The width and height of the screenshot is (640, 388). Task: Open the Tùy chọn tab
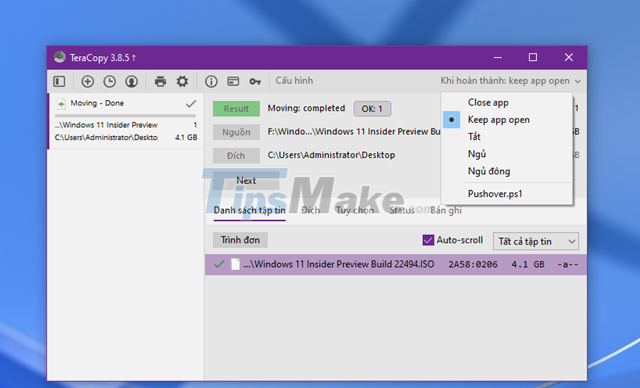(x=355, y=211)
